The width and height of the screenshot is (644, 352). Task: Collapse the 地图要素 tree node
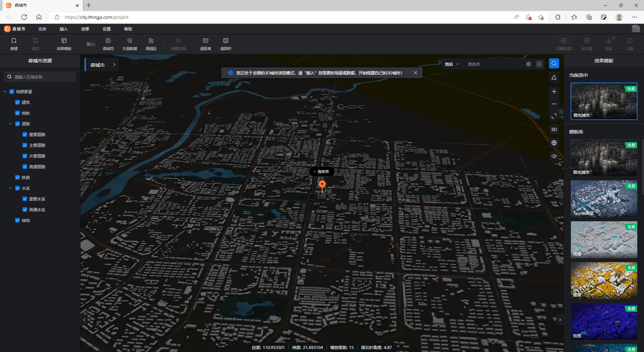(x=5, y=92)
